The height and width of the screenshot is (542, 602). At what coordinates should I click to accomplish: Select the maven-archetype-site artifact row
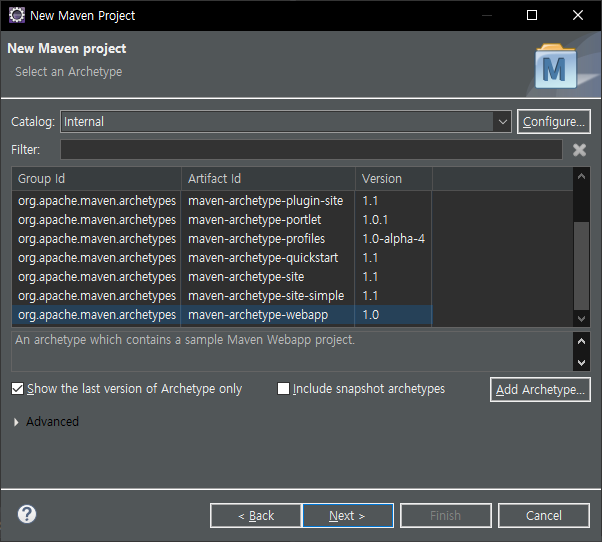pos(222,277)
